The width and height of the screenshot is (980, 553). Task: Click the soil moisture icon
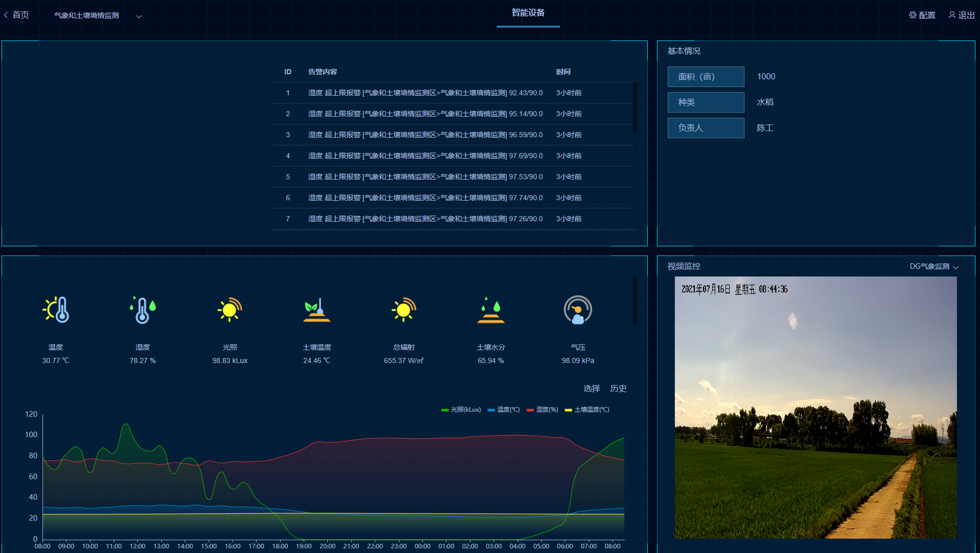[491, 310]
